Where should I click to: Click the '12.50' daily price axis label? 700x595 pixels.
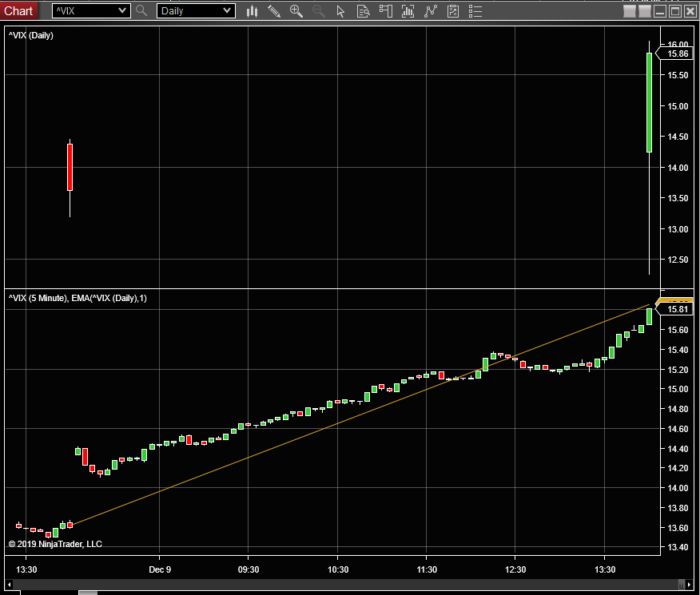click(678, 260)
